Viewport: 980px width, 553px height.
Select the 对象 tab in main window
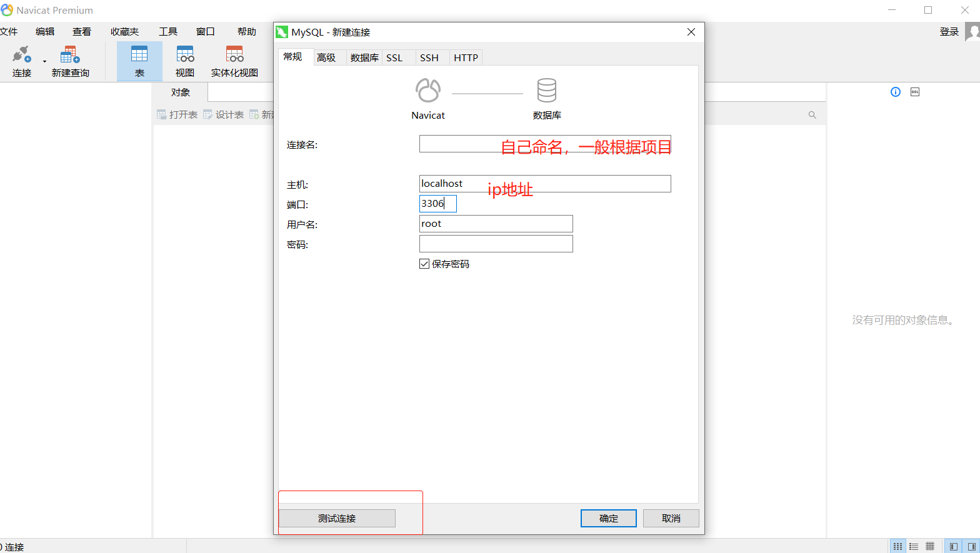[181, 92]
